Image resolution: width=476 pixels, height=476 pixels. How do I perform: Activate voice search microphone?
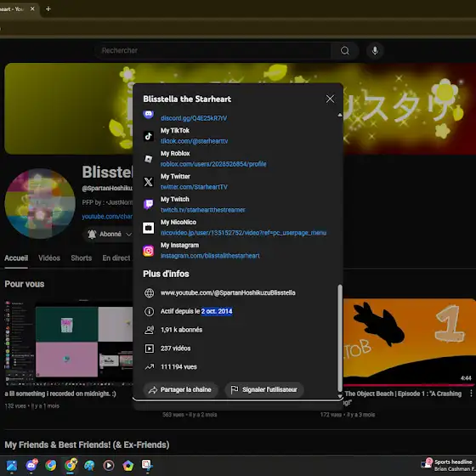375,51
